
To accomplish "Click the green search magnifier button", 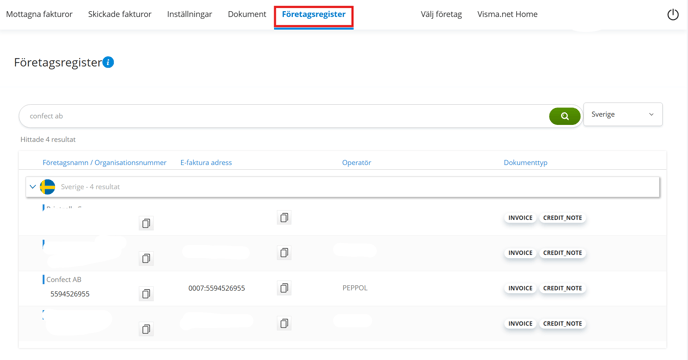I will pyautogui.click(x=565, y=116).
